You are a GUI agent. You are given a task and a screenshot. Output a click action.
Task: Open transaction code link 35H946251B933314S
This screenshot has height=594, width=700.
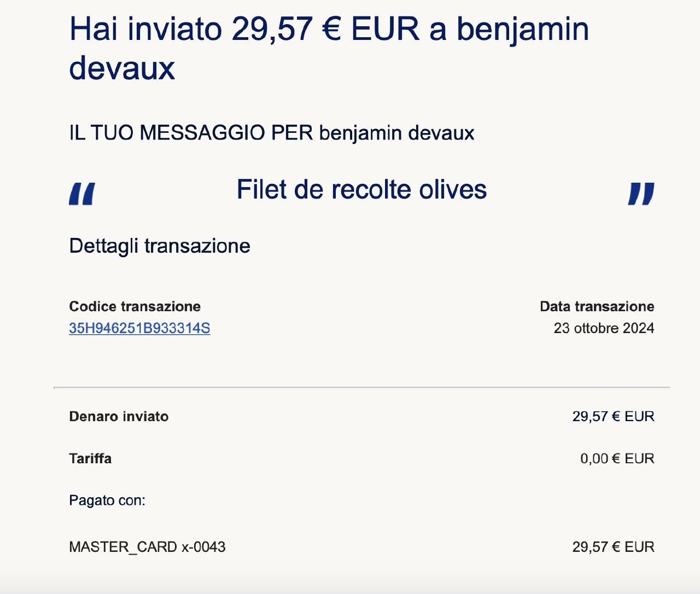click(x=139, y=328)
